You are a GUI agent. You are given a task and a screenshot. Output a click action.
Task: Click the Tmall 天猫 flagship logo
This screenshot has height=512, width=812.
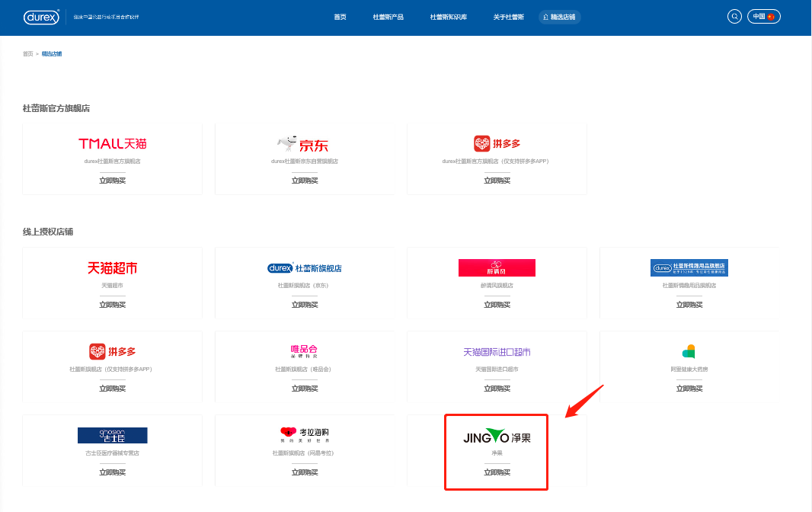coord(113,143)
